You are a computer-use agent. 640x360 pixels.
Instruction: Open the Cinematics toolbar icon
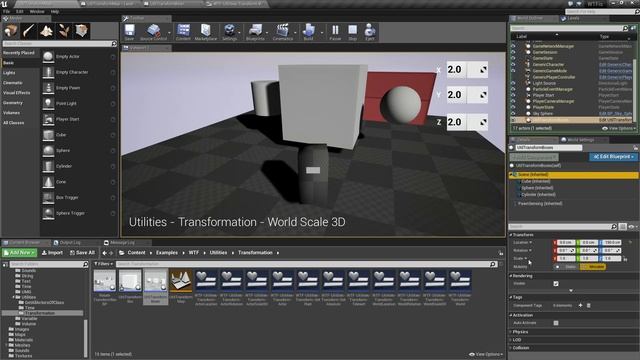(282, 32)
